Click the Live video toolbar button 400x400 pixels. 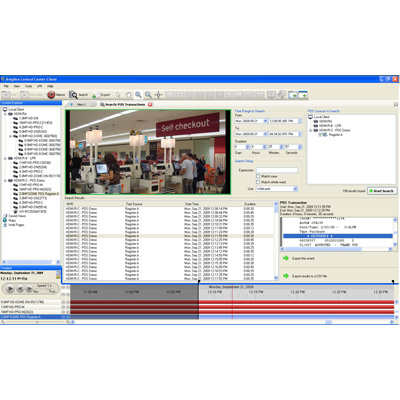click(x=9, y=95)
